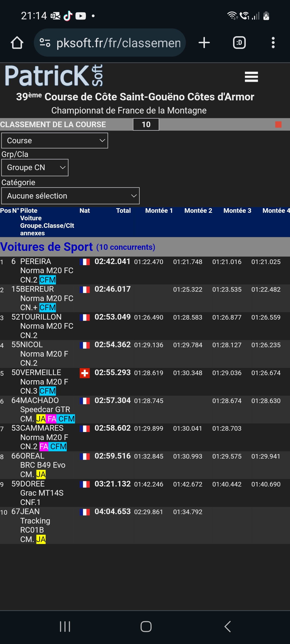Open the tab switcher button

tap(239, 43)
